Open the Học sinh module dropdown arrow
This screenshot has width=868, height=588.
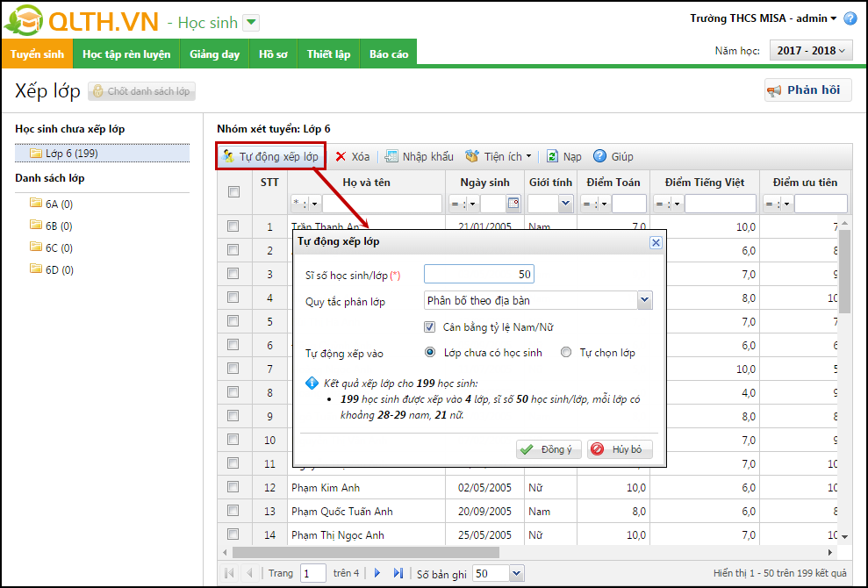(x=251, y=23)
